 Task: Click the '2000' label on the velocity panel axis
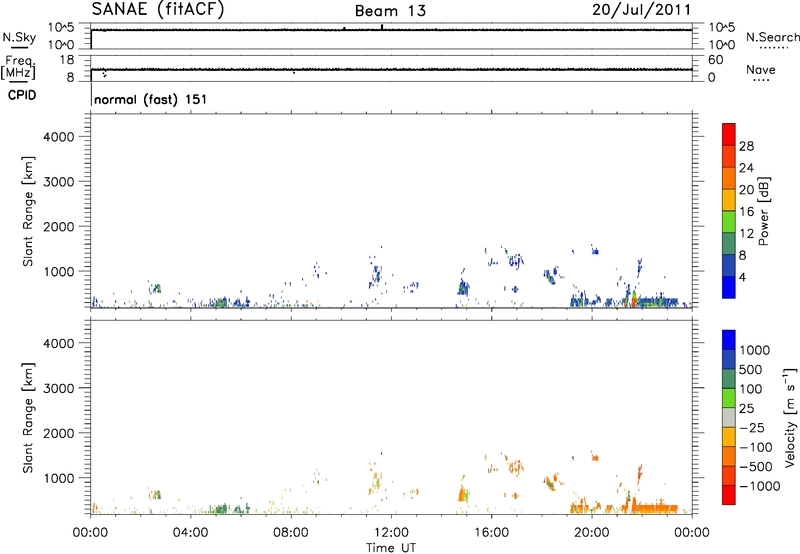tap(58, 433)
